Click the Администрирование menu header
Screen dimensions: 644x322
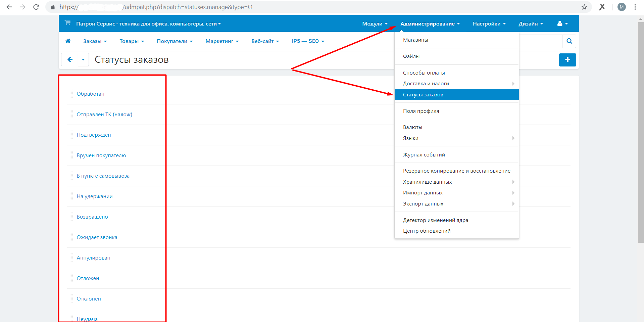[430, 24]
